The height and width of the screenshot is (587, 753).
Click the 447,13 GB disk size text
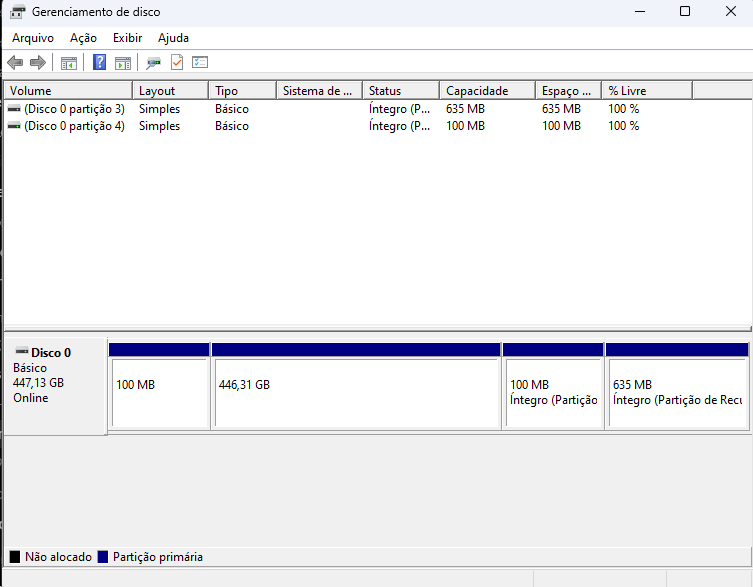tap(38, 383)
